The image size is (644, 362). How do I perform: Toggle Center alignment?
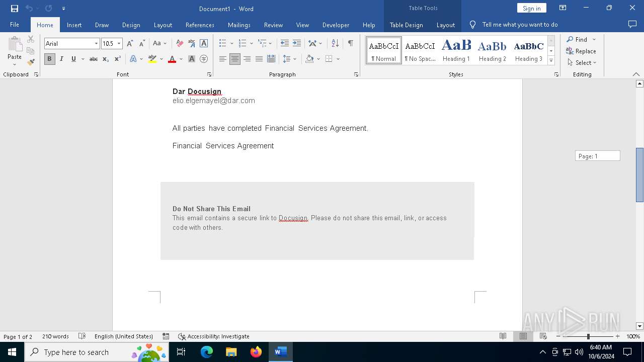(235, 59)
